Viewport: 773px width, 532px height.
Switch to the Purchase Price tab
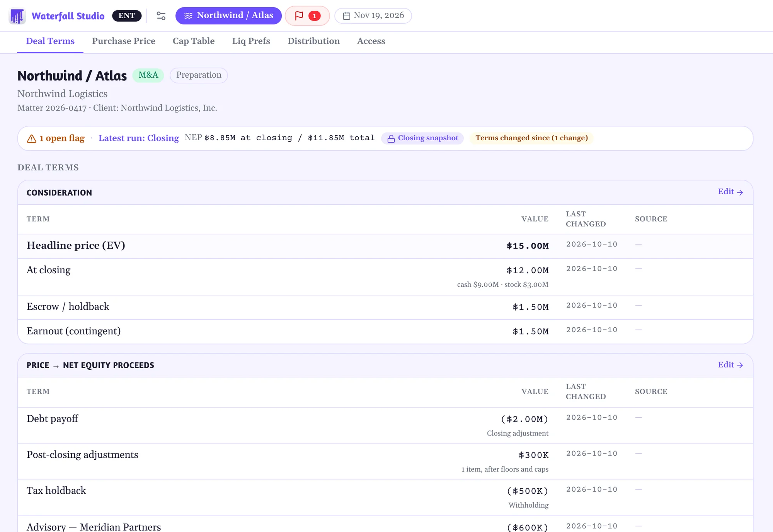124,41
